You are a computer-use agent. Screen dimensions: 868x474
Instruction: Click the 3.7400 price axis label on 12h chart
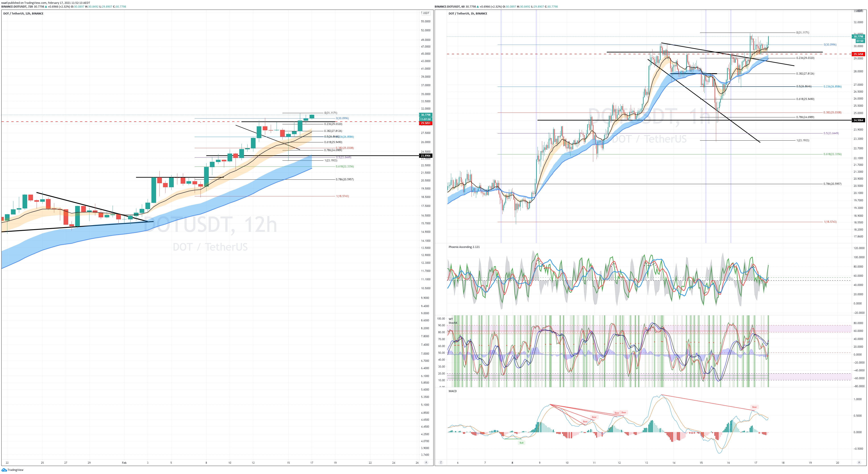coord(425,455)
